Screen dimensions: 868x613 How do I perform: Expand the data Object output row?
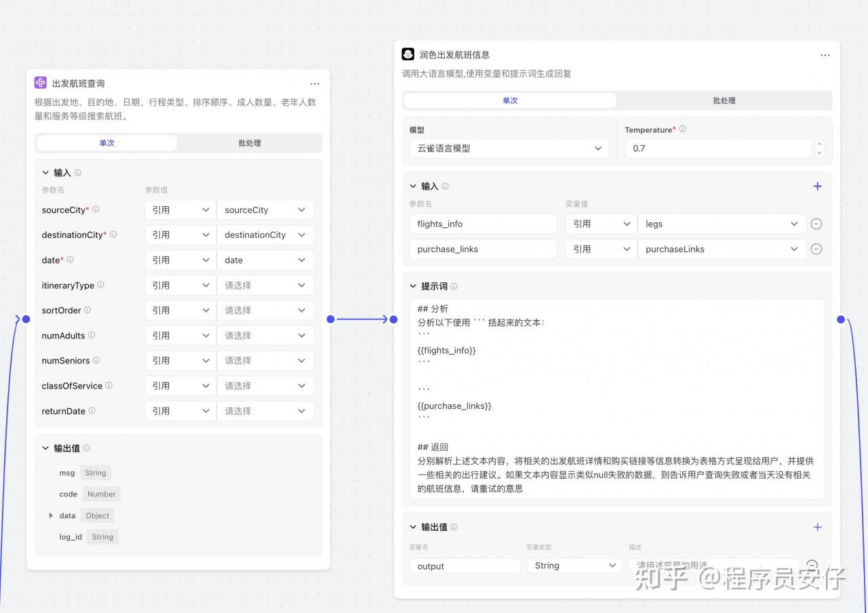pyautogui.click(x=51, y=515)
